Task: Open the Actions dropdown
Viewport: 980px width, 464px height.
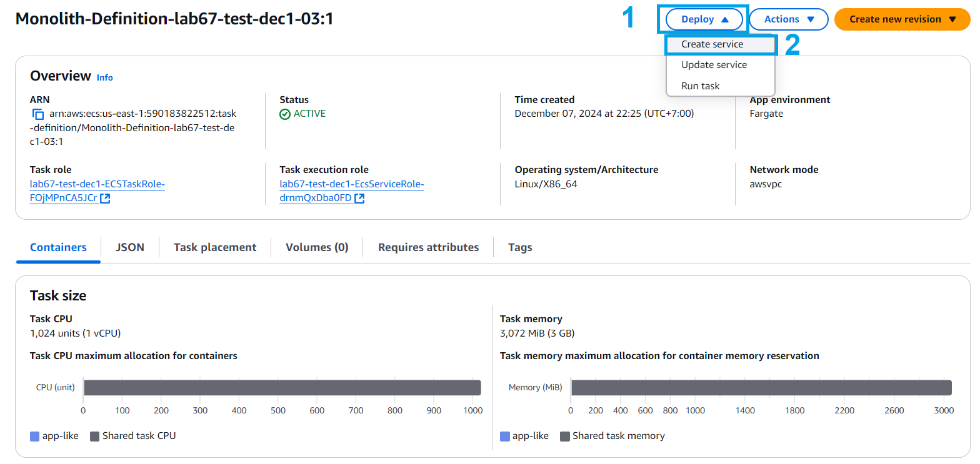Action: [x=789, y=19]
